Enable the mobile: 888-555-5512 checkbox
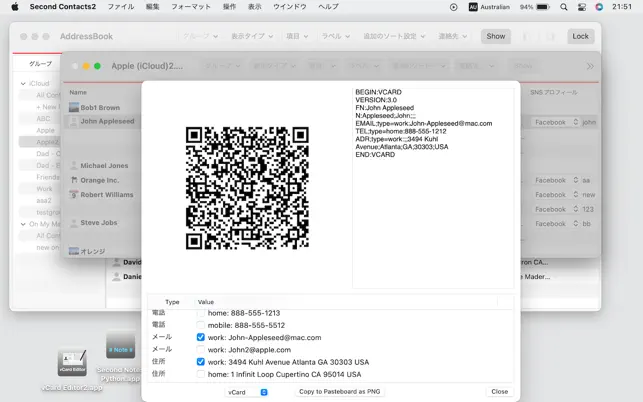 tap(201, 325)
